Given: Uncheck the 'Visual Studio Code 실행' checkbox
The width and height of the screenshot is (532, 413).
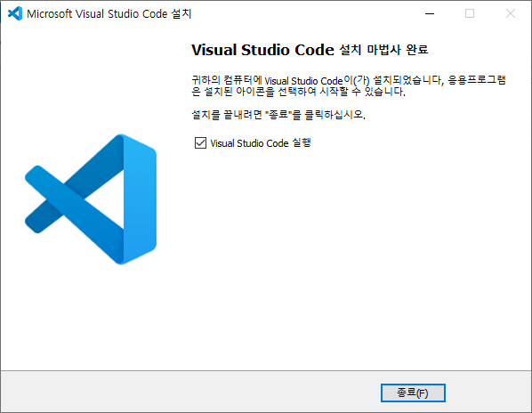Looking at the screenshot, I should tap(200, 143).
